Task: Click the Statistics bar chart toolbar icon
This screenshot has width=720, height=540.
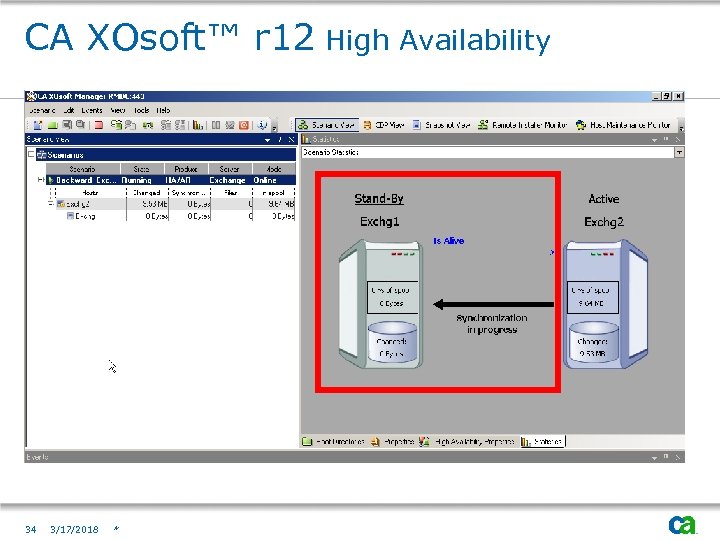Action: coord(198,125)
